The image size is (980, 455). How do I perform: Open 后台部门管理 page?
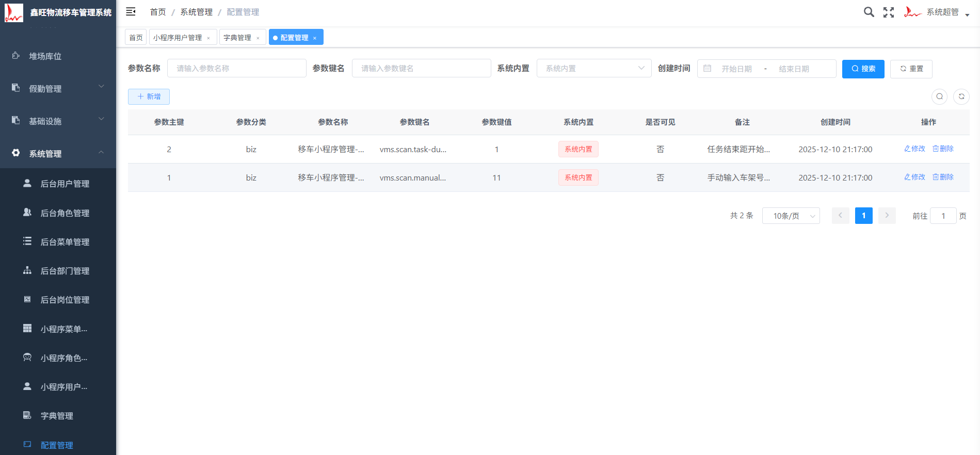(58, 271)
